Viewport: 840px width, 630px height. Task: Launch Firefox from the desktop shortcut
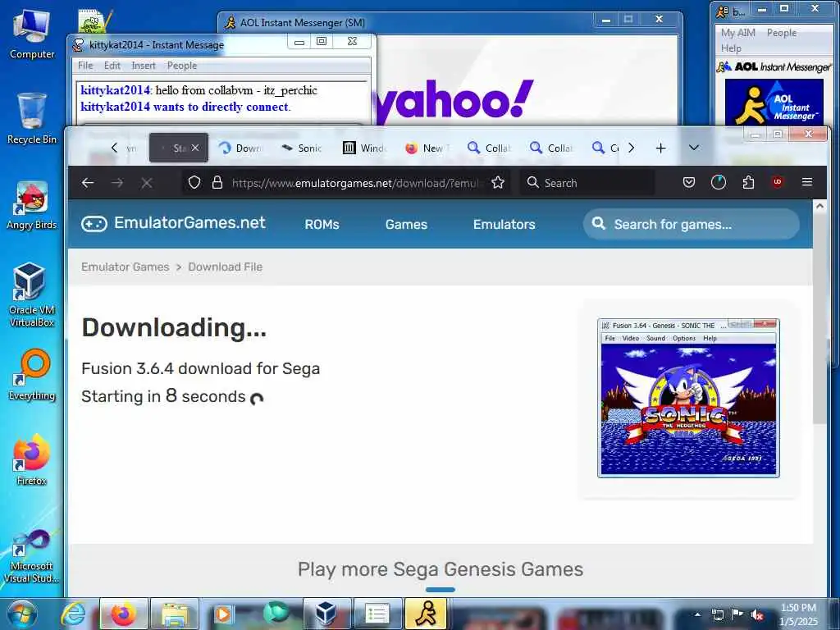32,459
